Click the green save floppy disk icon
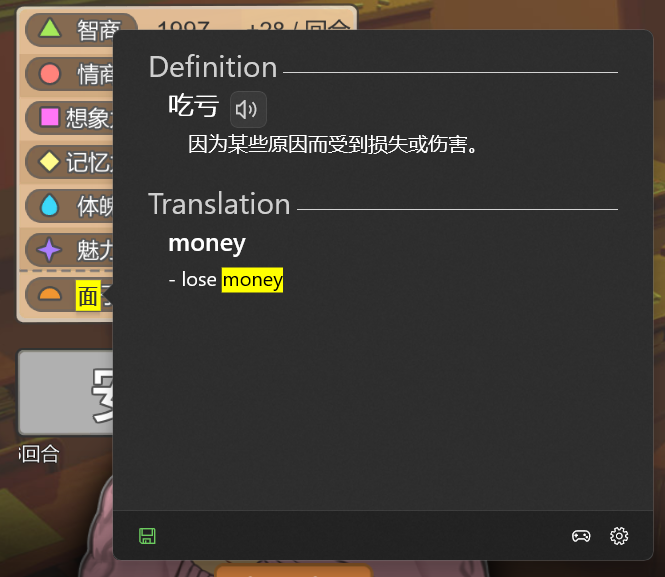The height and width of the screenshot is (577, 665). (147, 536)
